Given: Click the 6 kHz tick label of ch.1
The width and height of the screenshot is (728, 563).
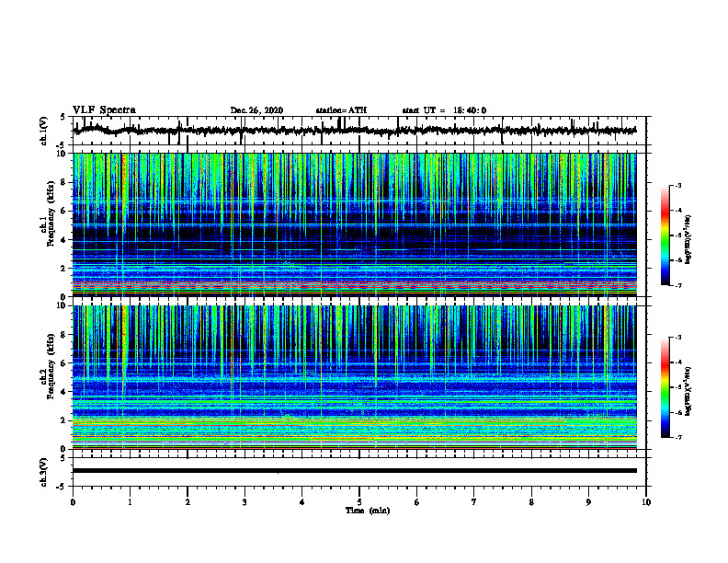Looking at the screenshot, I should (x=64, y=211).
